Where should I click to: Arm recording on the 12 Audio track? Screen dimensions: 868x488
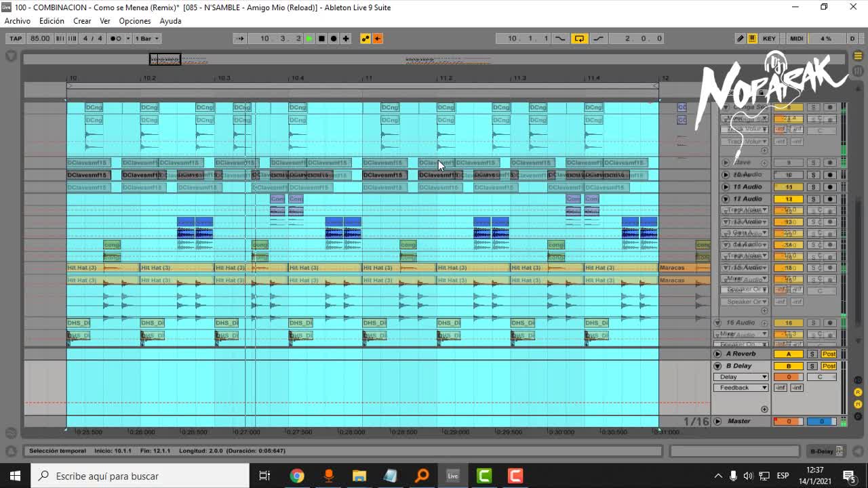[829, 199]
